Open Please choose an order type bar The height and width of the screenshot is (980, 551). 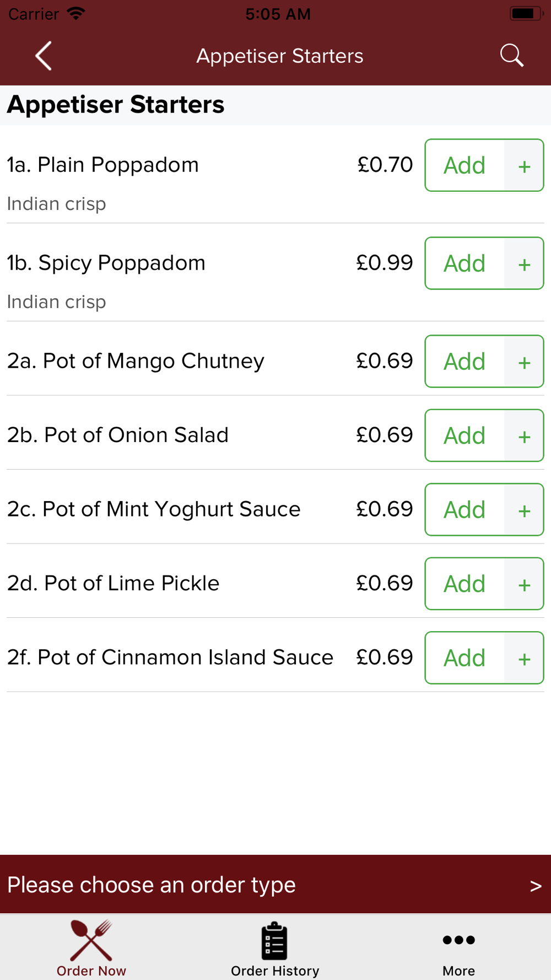[x=275, y=884]
